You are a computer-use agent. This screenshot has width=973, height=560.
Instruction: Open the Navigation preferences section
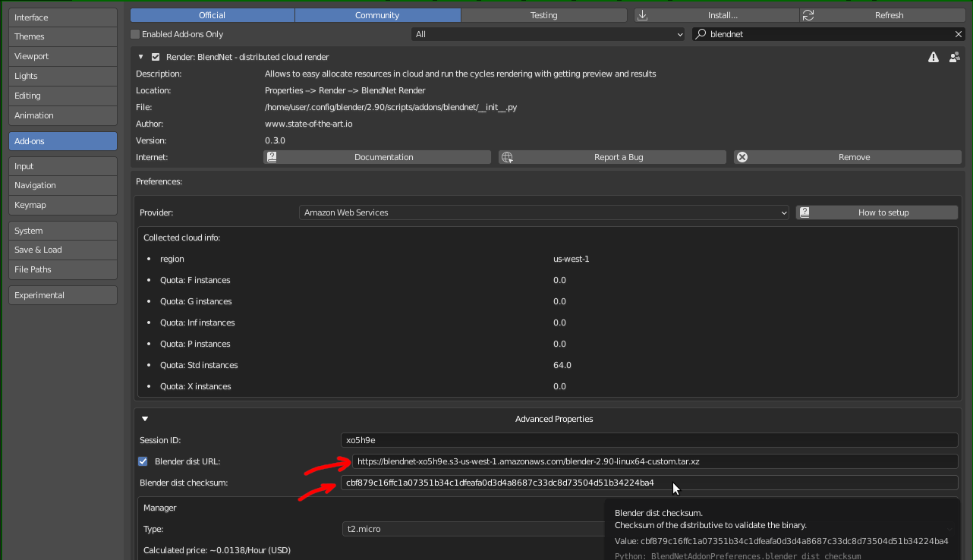63,185
